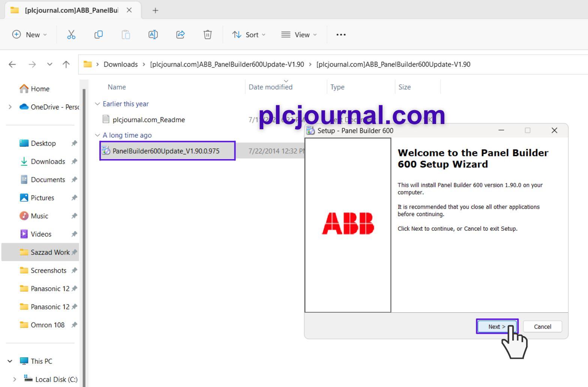The height and width of the screenshot is (387, 588).
Task: Click the Readme text document icon
Action: 106,119
